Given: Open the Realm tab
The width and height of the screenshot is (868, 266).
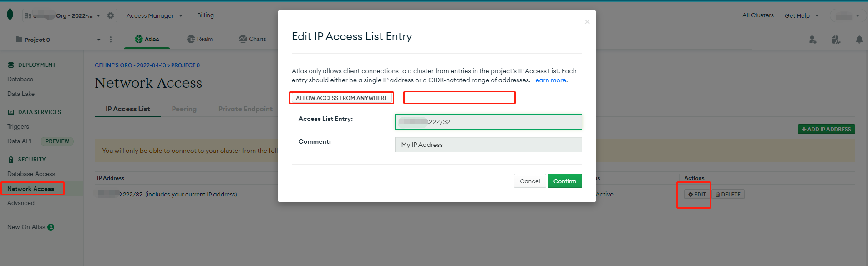Looking at the screenshot, I should pos(200,39).
